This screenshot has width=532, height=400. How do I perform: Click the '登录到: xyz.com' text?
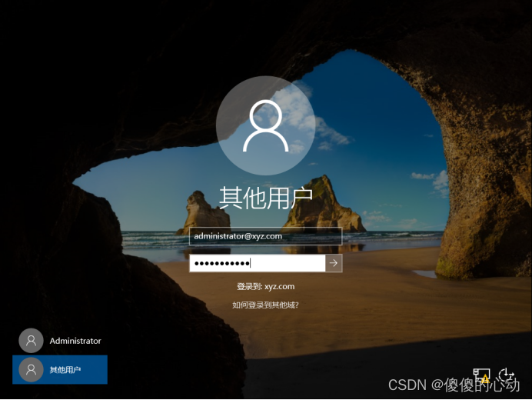point(266,286)
